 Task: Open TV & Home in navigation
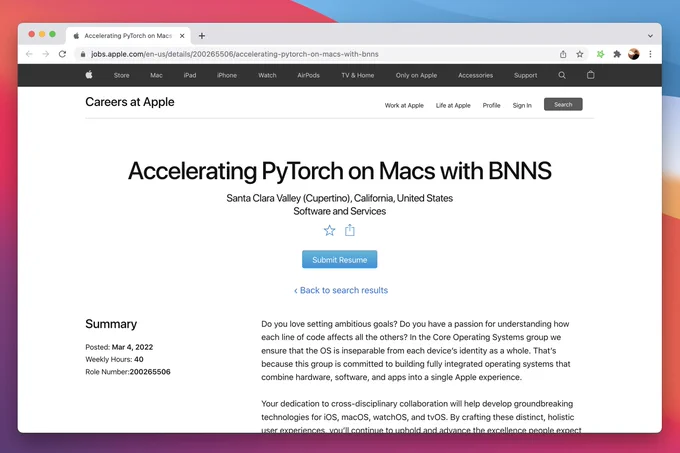(357, 75)
